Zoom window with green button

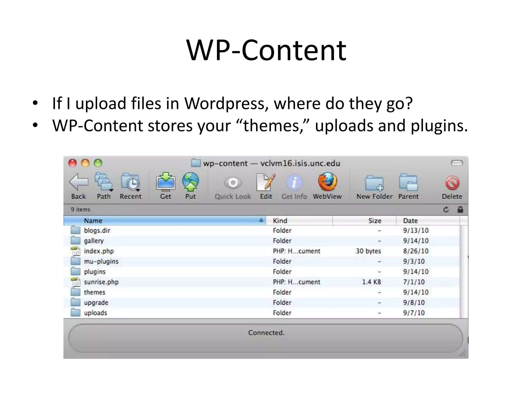[x=98, y=163]
